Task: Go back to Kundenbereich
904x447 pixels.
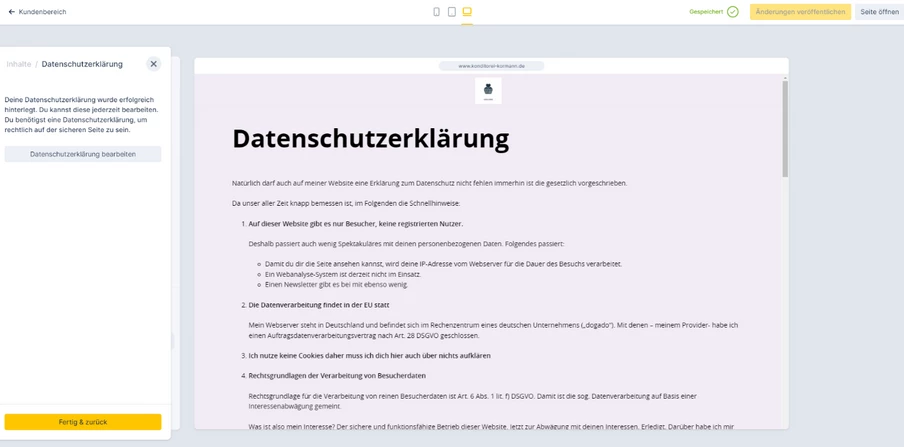Action: (x=37, y=12)
